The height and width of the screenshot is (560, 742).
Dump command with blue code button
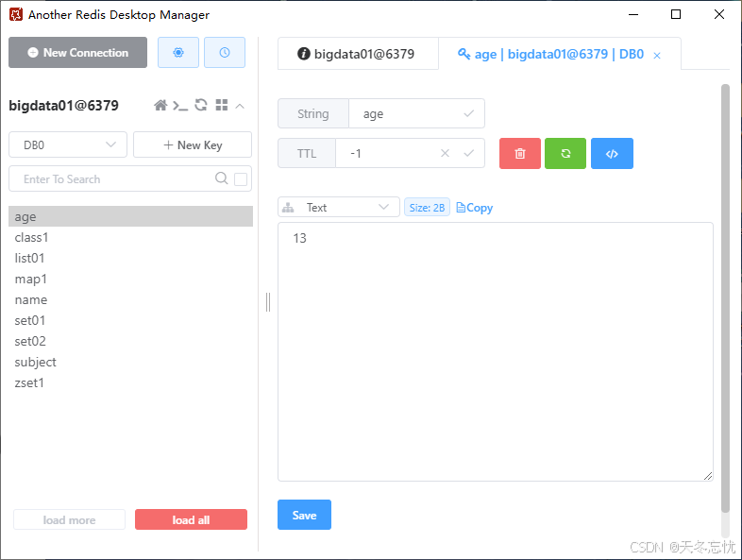612,153
